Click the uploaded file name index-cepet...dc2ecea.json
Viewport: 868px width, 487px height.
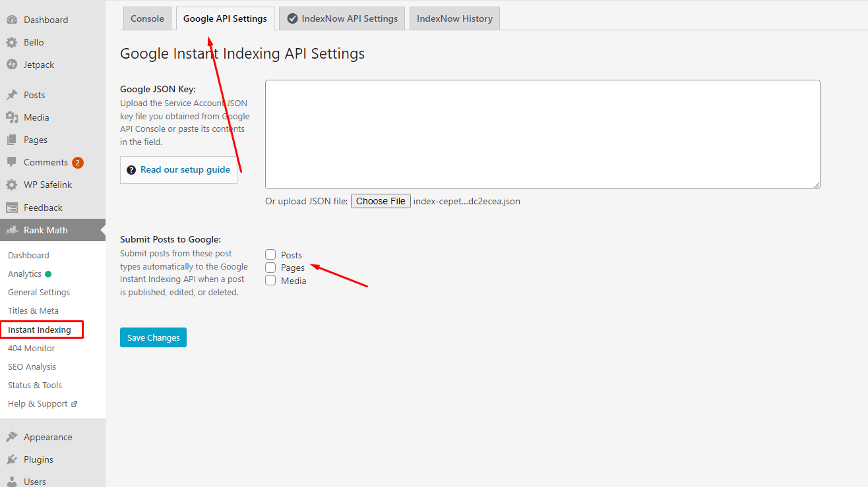coord(467,201)
